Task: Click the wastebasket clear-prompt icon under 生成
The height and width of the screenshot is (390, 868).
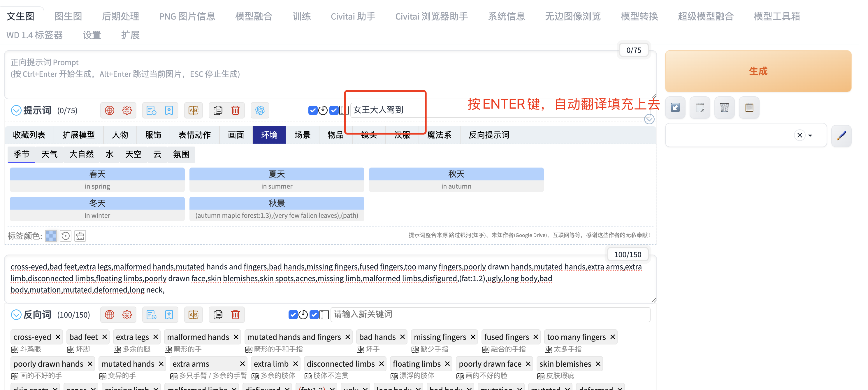Action: point(725,108)
